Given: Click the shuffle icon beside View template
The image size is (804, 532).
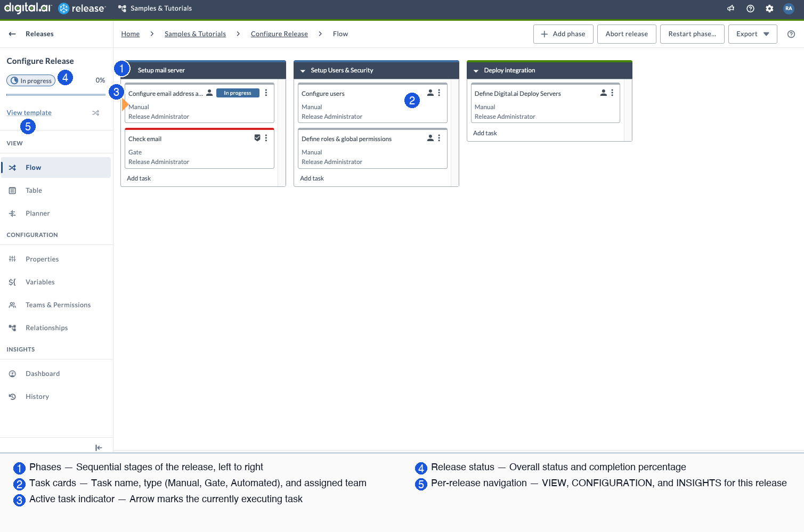Looking at the screenshot, I should (x=96, y=113).
